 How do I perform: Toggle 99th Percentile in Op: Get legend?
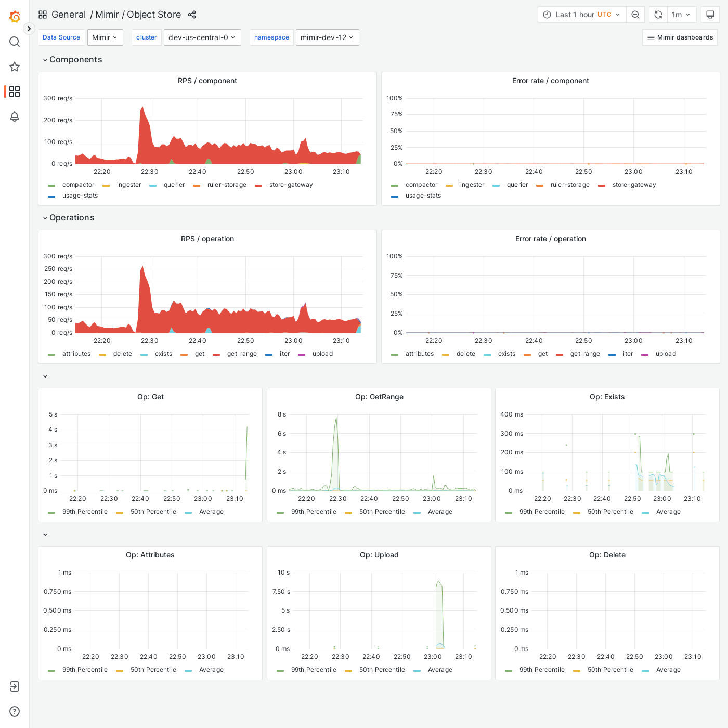85,512
